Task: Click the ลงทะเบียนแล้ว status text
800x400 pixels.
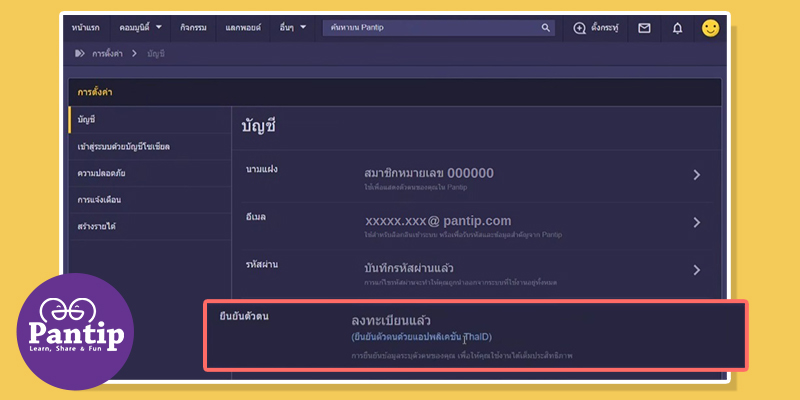Action: pos(391,320)
